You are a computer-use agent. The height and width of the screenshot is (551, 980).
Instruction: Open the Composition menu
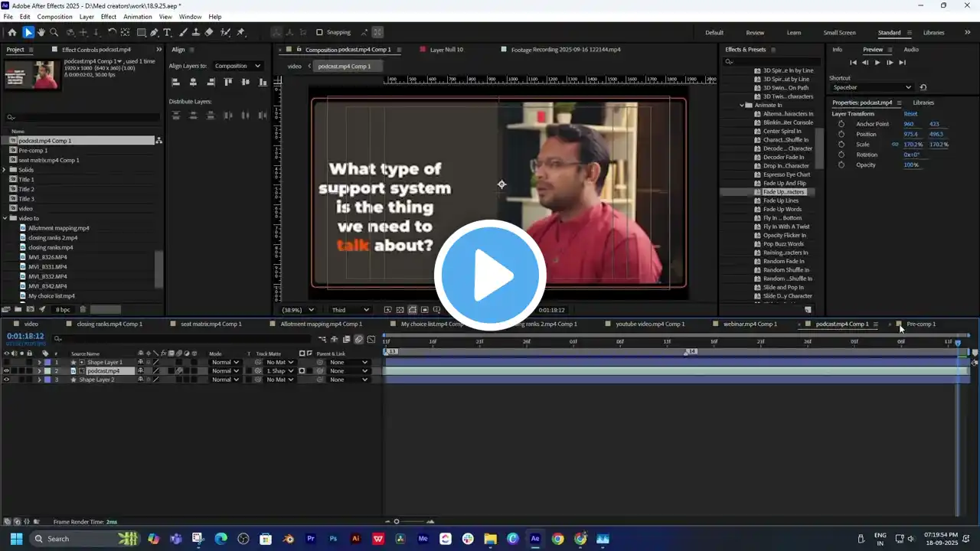54,16
